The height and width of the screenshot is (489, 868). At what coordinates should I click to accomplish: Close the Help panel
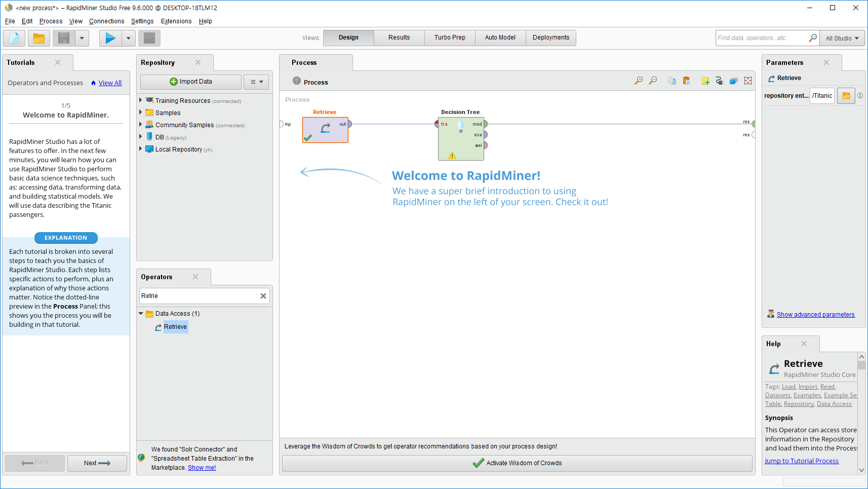point(804,344)
